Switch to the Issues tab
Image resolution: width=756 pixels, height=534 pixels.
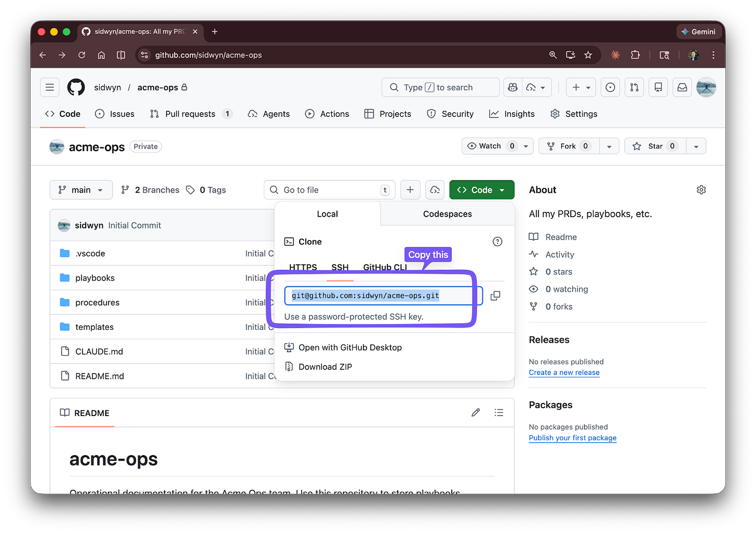point(115,114)
